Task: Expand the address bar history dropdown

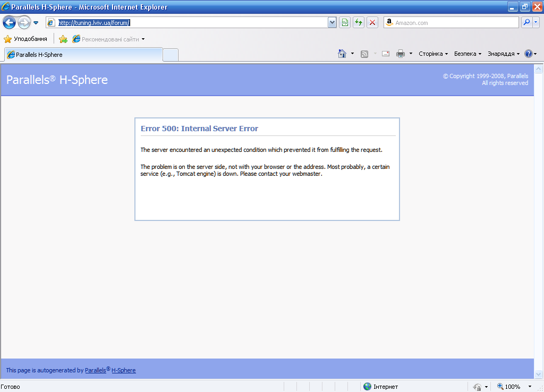Action: point(332,23)
